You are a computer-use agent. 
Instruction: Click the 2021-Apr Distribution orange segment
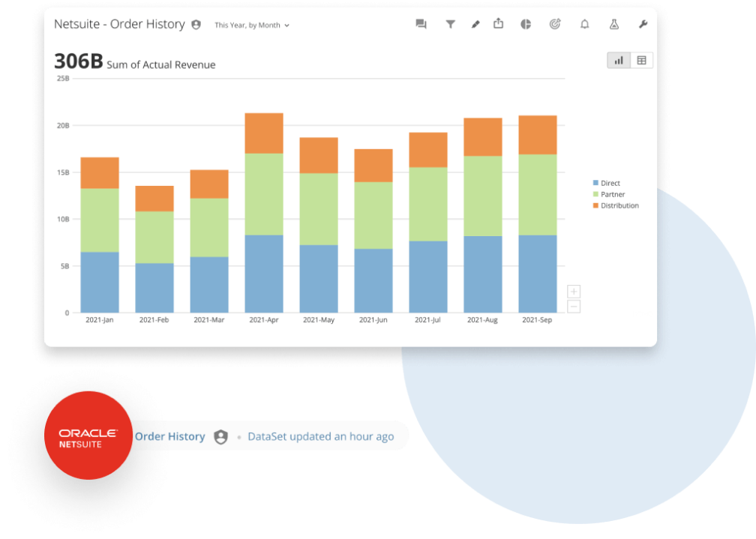(x=264, y=133)
